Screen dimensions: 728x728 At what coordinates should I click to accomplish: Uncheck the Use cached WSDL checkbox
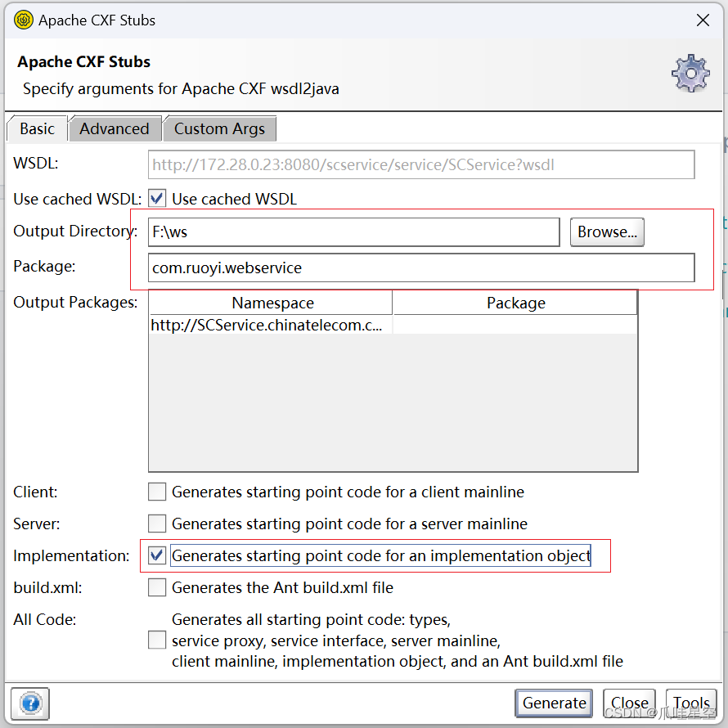(x=157, y=199)
